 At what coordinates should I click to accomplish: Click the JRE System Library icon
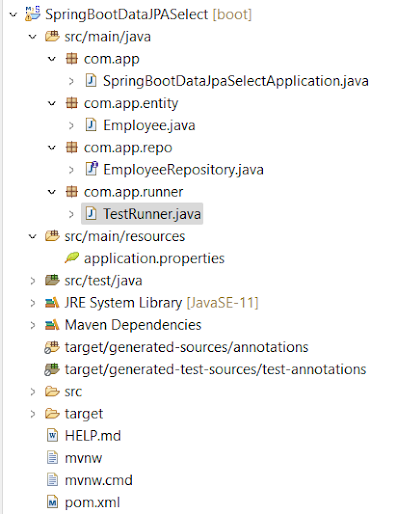(x=52, y=302)
